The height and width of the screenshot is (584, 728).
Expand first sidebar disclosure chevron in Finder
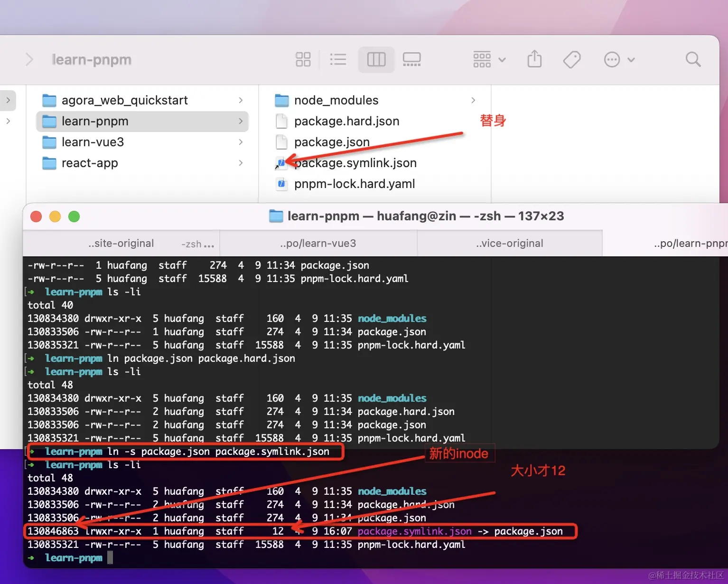pos(8,100)
